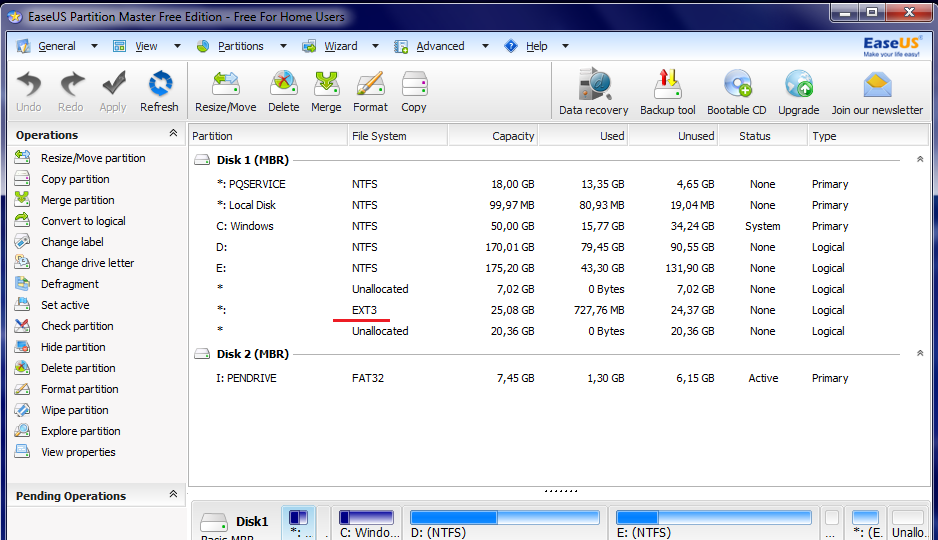Sort by the Used column header
The height and width of the screenshot is (540, 938).
click(x=583, y=136)
